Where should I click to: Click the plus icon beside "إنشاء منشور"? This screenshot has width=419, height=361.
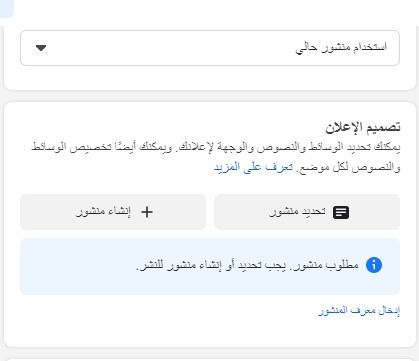147,212
